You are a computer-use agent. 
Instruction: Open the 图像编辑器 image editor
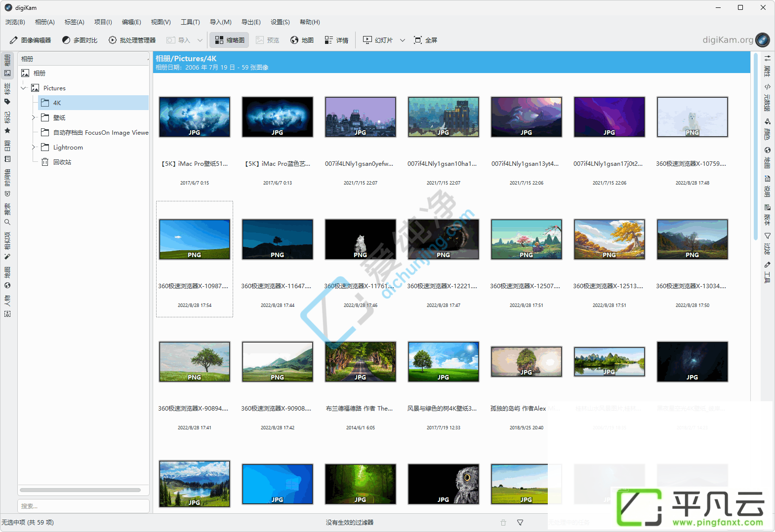tap(30, 40)
